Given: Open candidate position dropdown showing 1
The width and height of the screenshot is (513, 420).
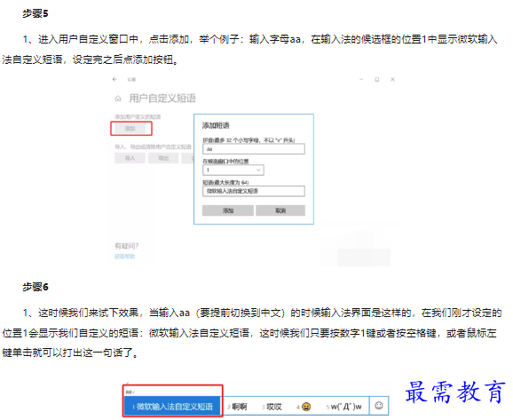Looking at the screenshot, I should pos(233,170).
